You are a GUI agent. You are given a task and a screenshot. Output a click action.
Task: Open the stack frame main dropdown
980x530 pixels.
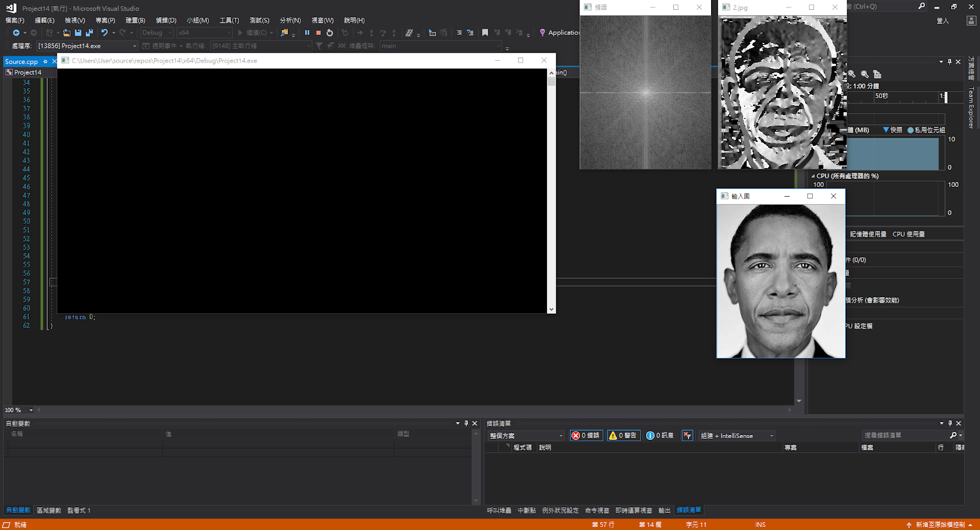point(440,46)
